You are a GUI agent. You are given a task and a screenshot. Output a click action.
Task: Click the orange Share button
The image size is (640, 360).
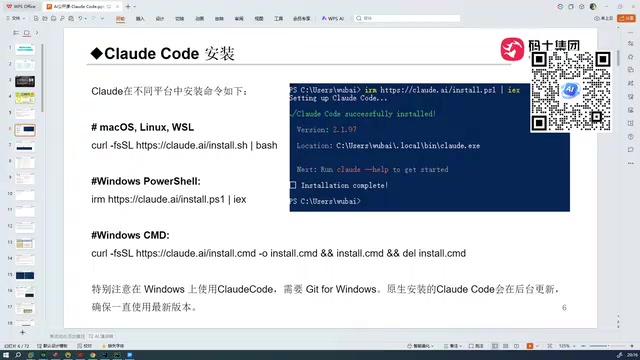click(x=627, y=18)
